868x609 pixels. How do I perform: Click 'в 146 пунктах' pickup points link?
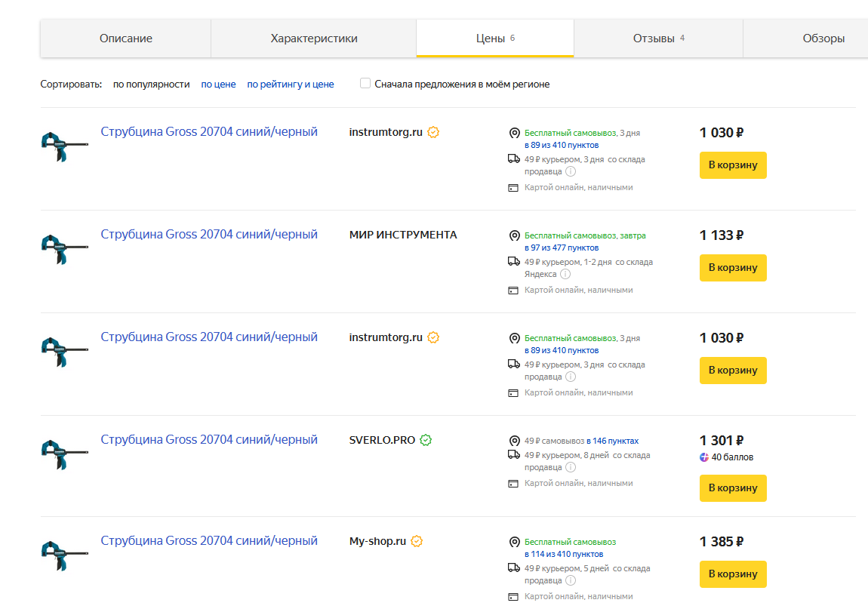[x=612, y=441]
